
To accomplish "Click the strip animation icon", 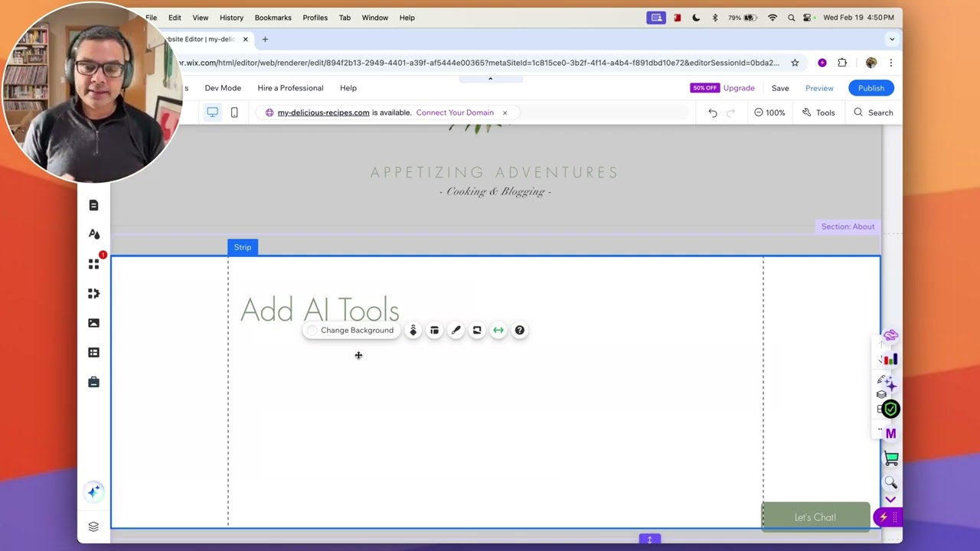I will [477, 331].
